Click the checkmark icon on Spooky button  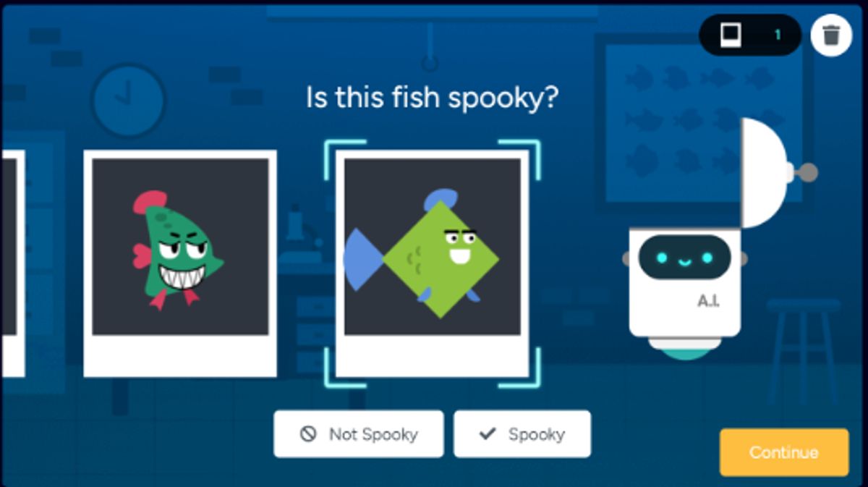point(488,433)
